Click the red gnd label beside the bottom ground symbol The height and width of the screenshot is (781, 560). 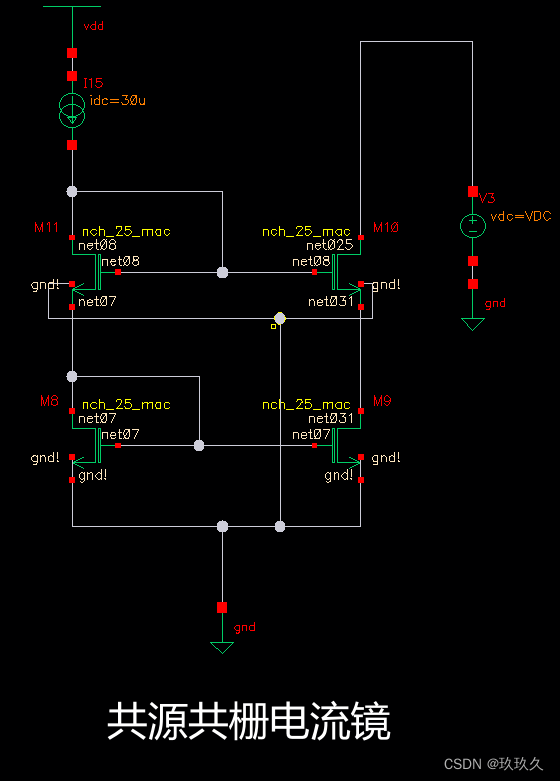pos(245,628)
